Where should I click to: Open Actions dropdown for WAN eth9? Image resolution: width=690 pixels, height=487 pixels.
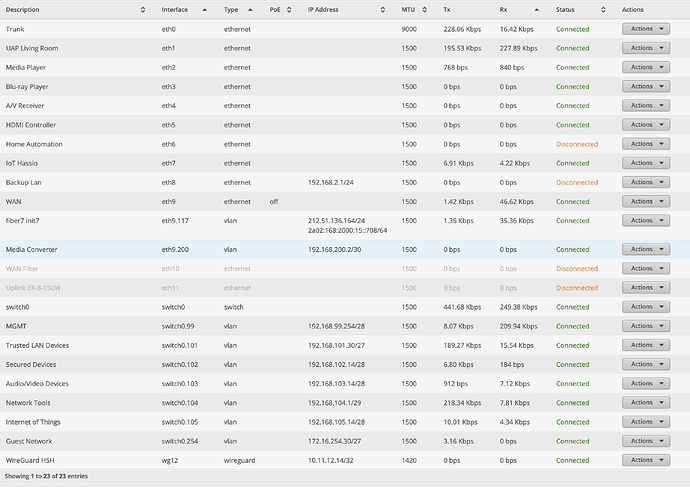coord(645,201)
